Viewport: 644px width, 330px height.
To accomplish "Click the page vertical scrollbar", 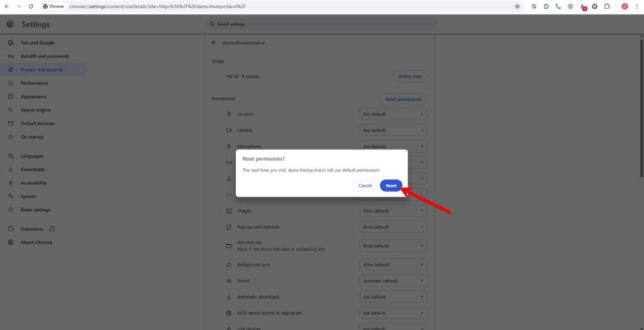I will 641,108.
